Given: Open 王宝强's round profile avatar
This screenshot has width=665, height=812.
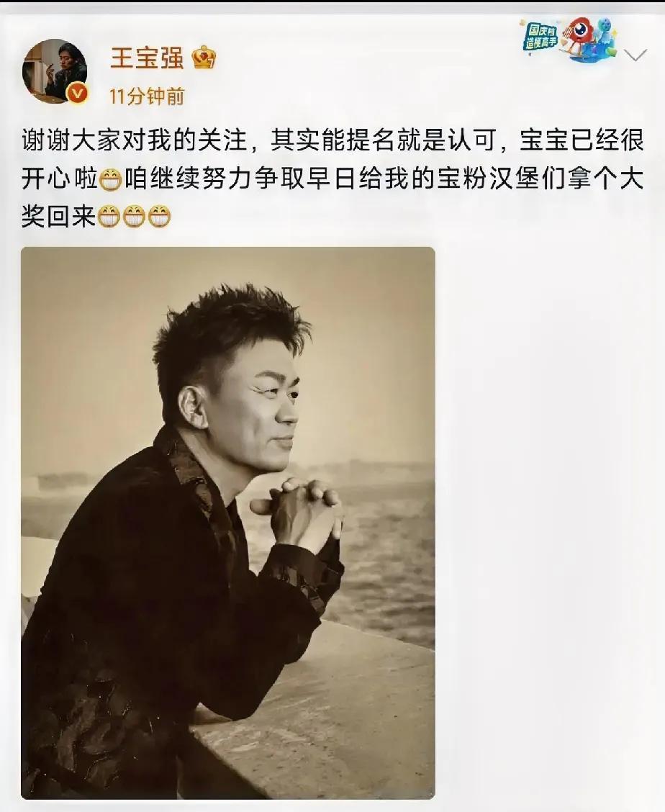Looking at the screenshot, I should tap(55, 71).
